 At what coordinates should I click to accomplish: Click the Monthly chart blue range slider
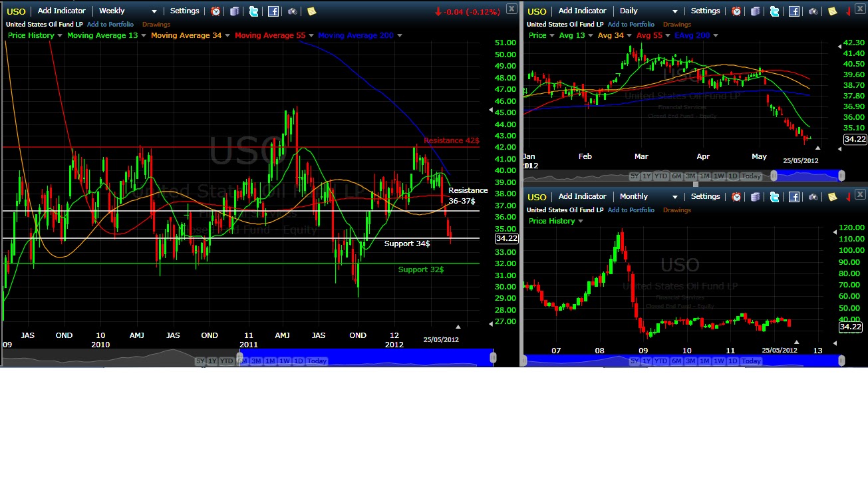[x=681, y=360]
